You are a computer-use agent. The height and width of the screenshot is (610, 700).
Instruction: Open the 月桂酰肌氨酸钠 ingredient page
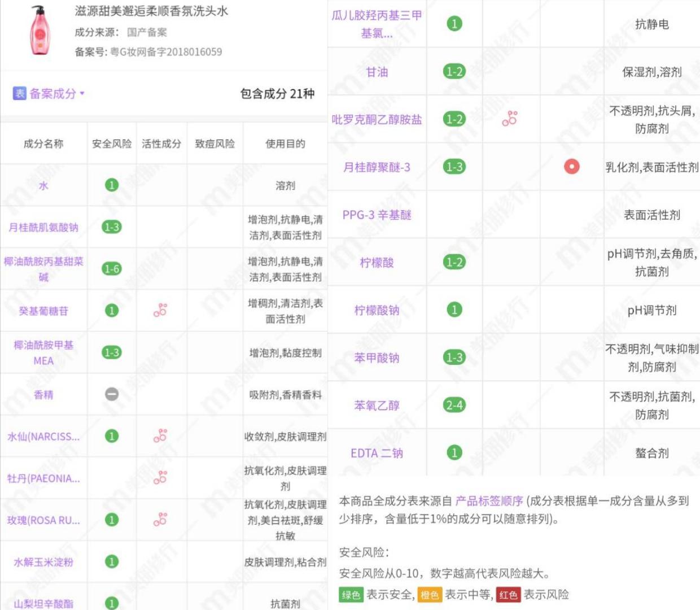[x=42, y=226]
